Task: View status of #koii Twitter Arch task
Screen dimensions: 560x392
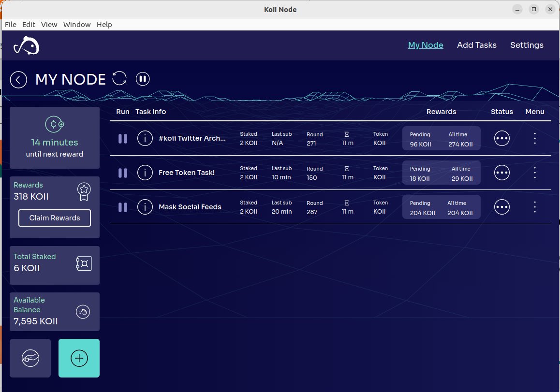Action: tap(502, 138)
